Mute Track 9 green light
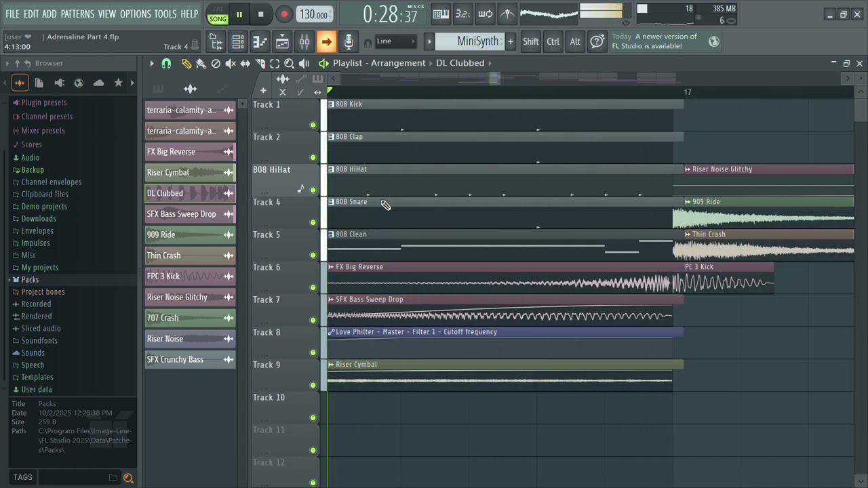 pyautogui.click(x=313, y=385)
